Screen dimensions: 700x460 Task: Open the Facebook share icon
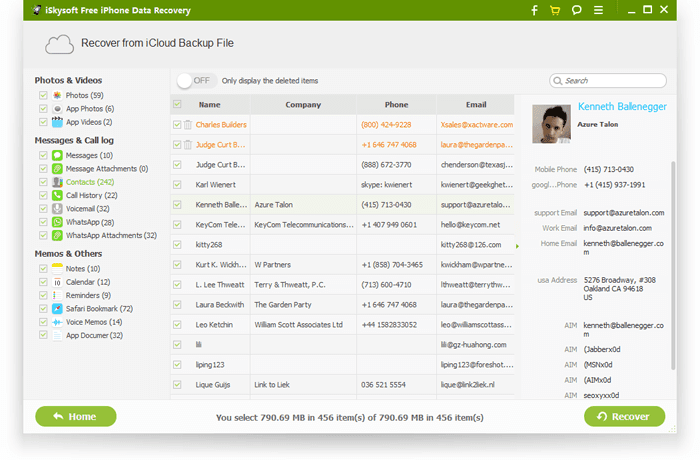click(x=534, y=10)
